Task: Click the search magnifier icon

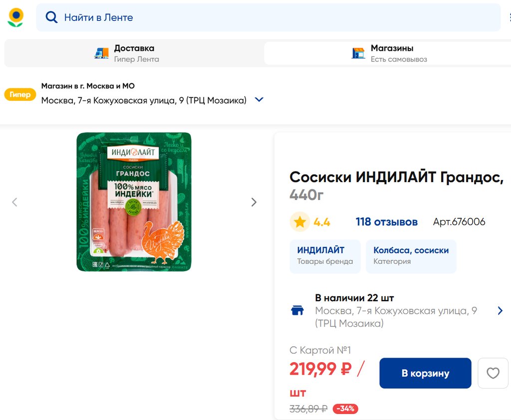Action: click(x=51, y=17)
